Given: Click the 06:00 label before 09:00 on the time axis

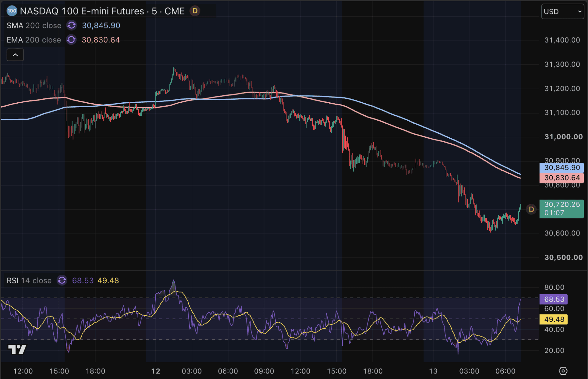Looking at the screenshot, I should (x=228, y=371).
